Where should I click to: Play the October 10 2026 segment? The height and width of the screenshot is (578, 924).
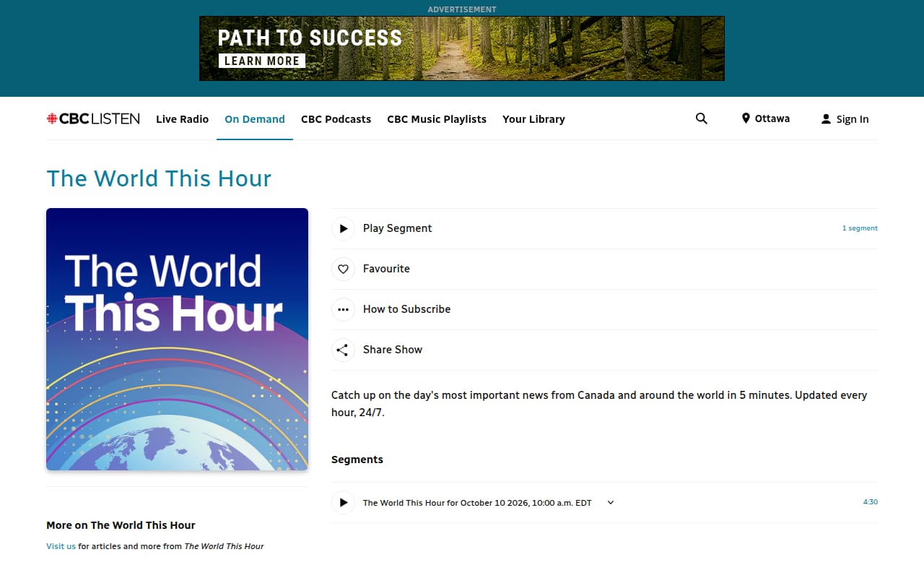(x=343, y=502)
